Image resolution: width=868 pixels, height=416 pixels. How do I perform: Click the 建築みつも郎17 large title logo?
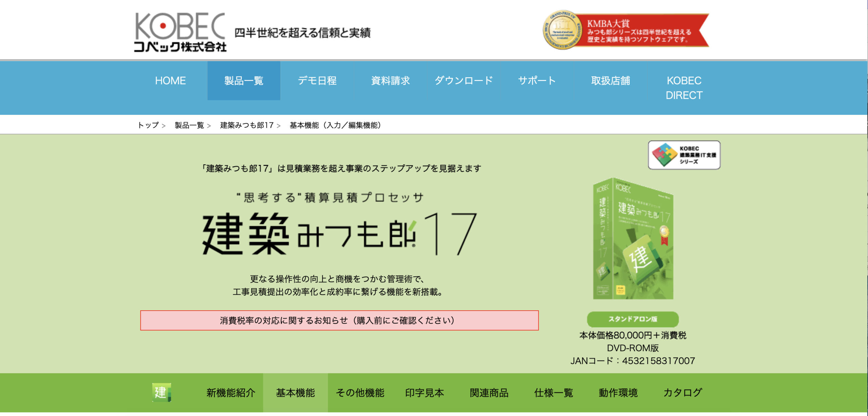point(339,234)
